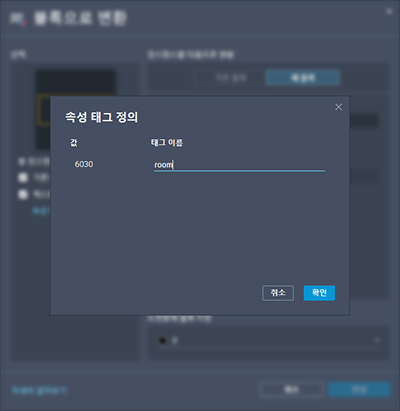The height and width of the screenshot is (411, 400).
Task: Click the 취소 button in the tag dialog
Action: [x=278, y=293]
